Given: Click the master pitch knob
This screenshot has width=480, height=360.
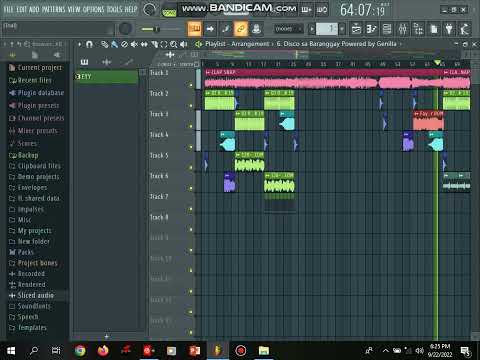Looking at the screenshot, I should tap(125, 29).
